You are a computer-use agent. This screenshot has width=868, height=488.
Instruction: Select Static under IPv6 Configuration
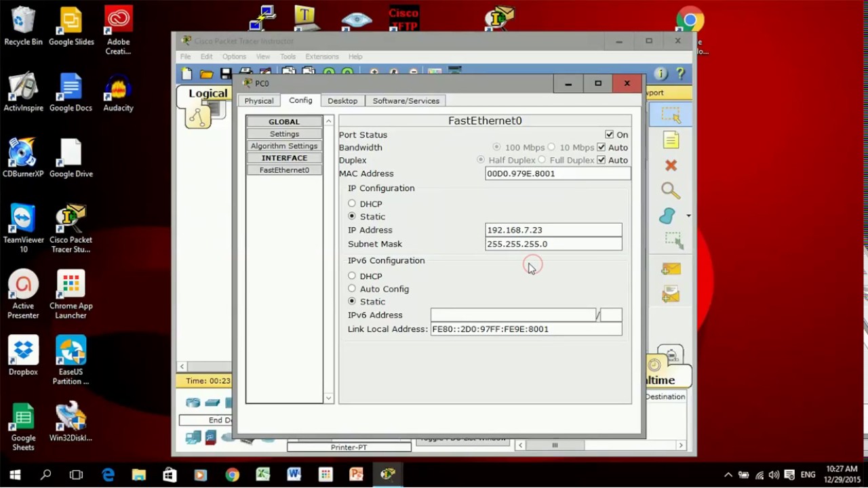click(351, 301)
